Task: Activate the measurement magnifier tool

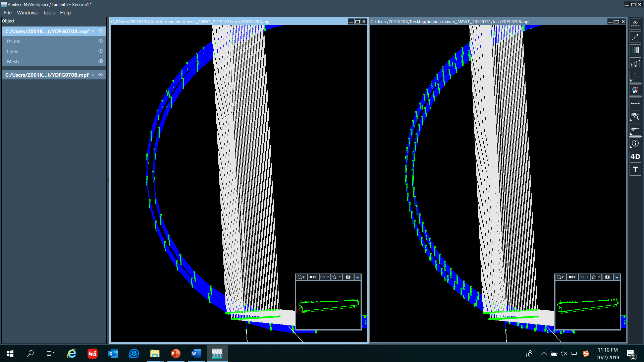Action: click(x=635, y=117)
